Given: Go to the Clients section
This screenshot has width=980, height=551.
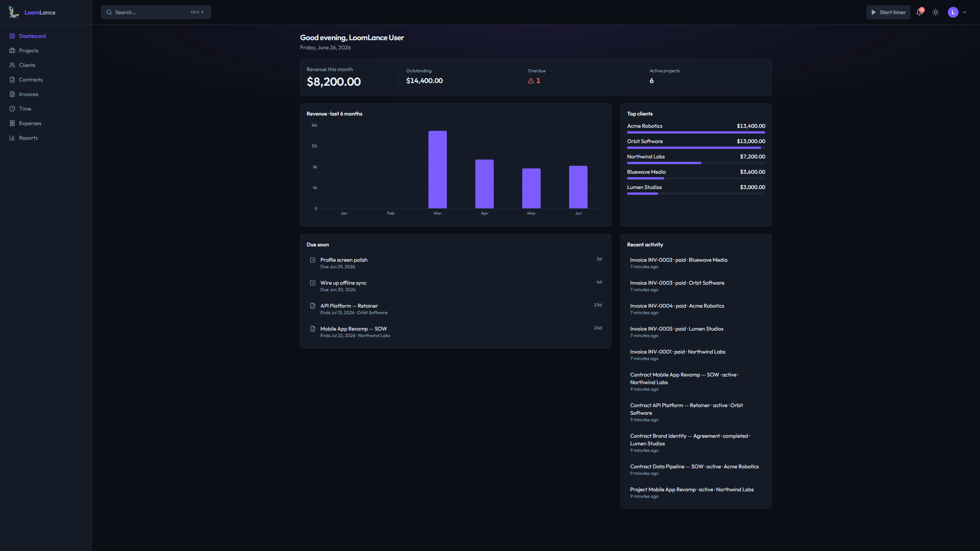Looking at the screenshot, I should coord(46,65).
